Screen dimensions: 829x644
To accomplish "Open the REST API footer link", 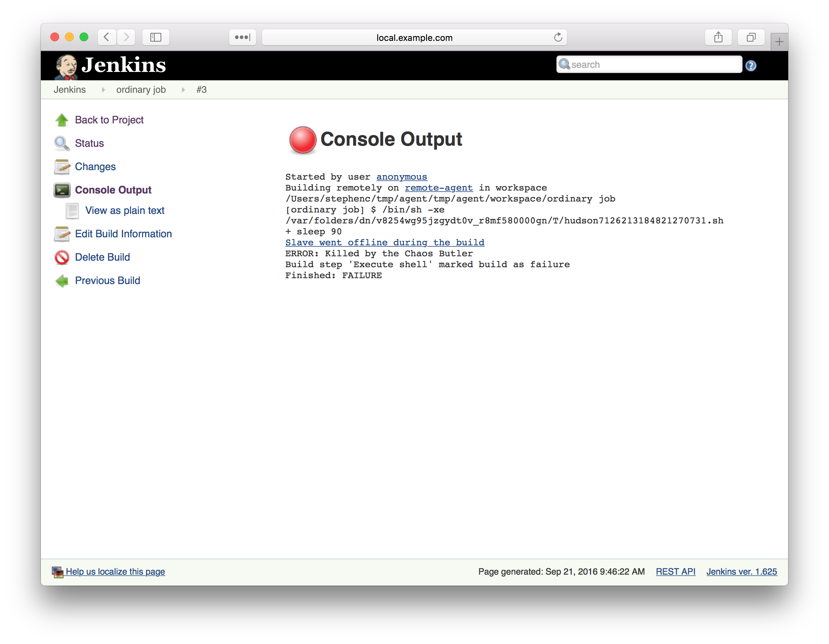I will click(x=675, y=571).
